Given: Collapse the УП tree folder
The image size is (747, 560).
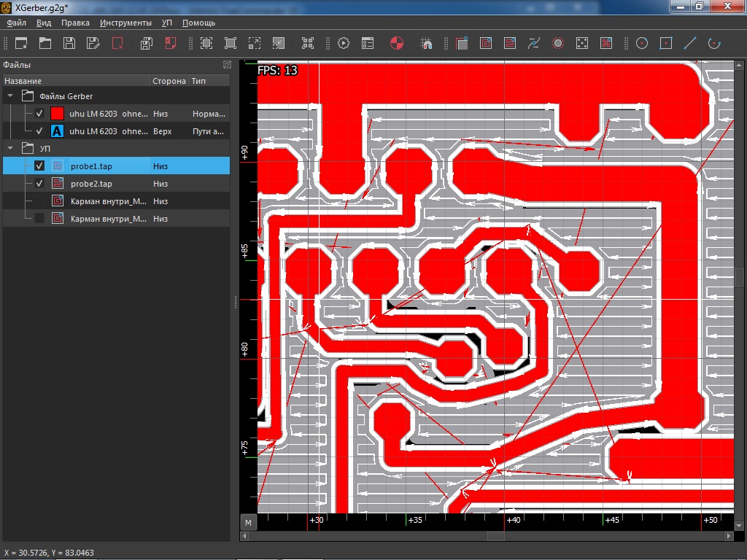Looking at the screenshot, I should coord(10,149).
